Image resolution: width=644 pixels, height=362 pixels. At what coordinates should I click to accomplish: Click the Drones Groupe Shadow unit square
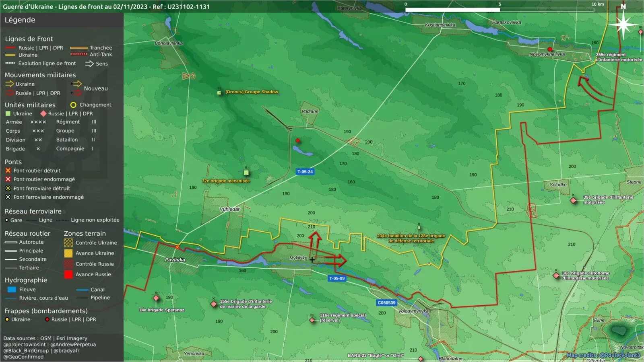[219, 93]
